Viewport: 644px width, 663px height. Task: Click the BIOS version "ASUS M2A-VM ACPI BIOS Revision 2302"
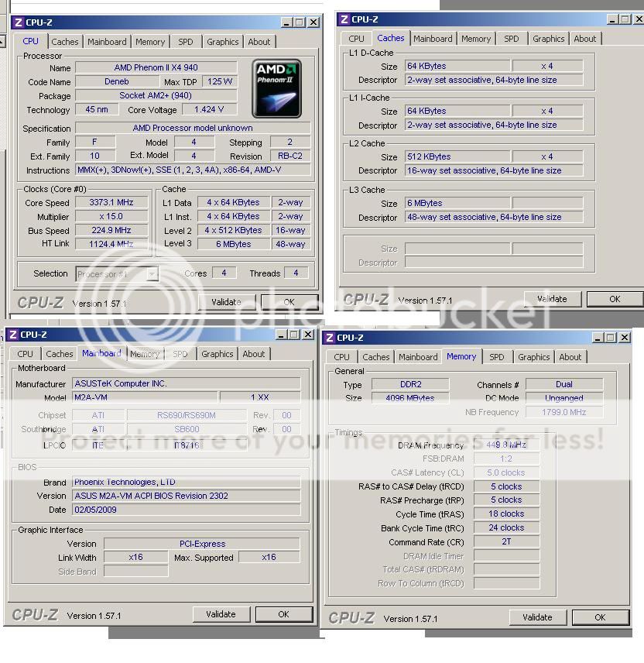[187, 496]
